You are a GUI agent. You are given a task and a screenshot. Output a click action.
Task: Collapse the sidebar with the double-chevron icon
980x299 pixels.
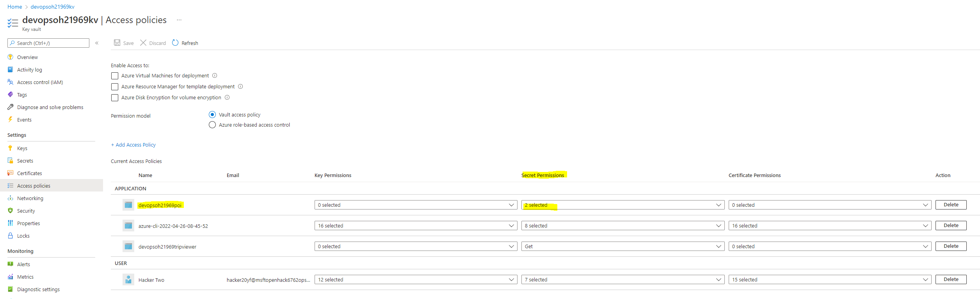pos(97,43)
